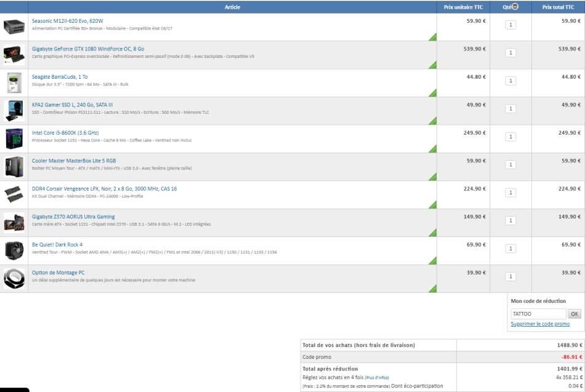
Task: Focus the Be Quiet! Dark Rock 4 quantity
Action: [x=510, y=249]
